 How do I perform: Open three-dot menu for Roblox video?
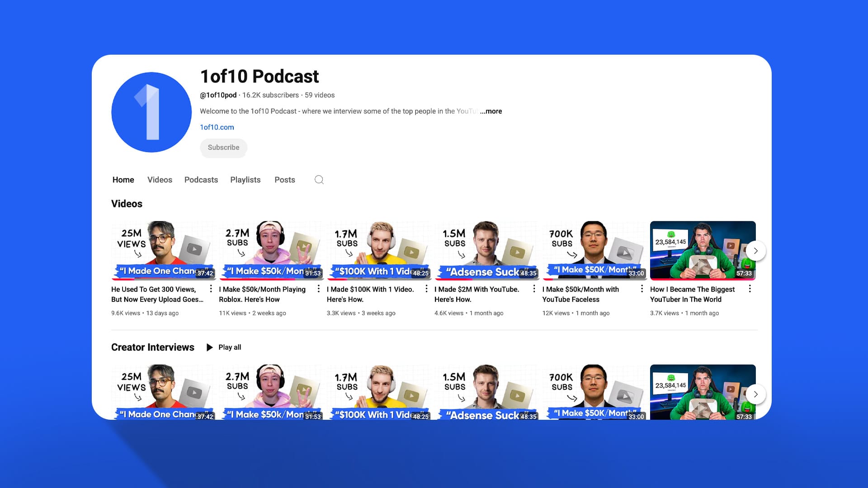(x=318, y=289)
